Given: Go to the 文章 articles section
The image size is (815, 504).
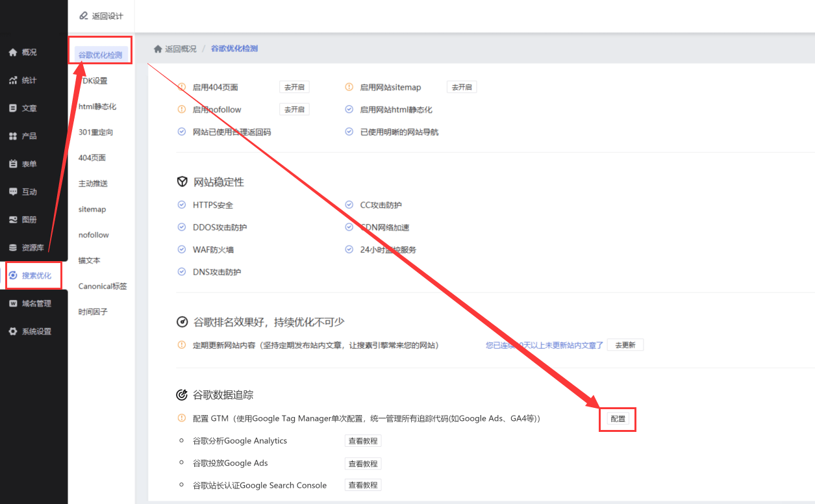Looking at the screenshot, I should click(x=23, y=108).
